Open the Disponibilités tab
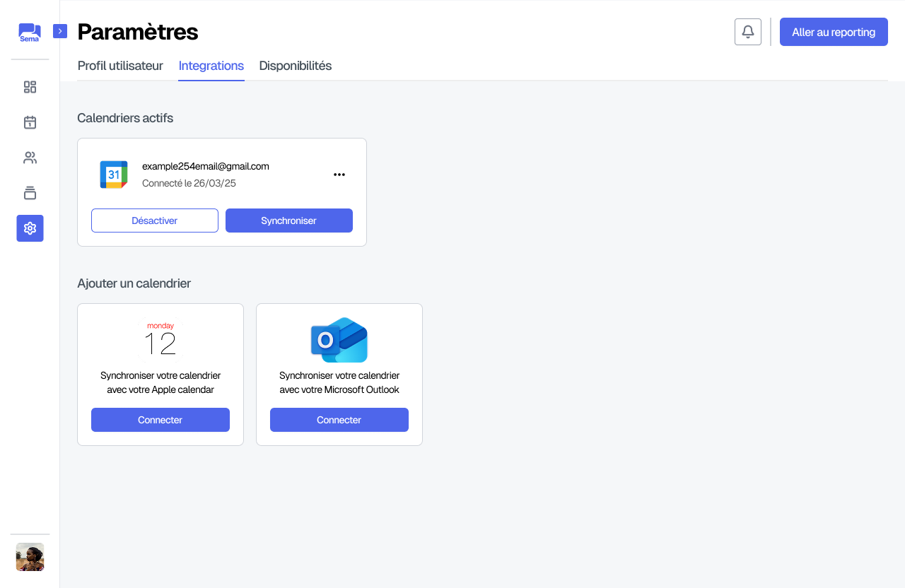Viewport: 905px width, 588px height. click(295, 66)
